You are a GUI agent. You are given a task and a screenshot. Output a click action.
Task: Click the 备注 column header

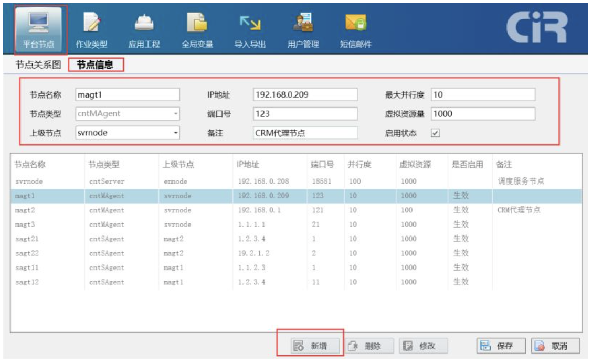point(504,165)
